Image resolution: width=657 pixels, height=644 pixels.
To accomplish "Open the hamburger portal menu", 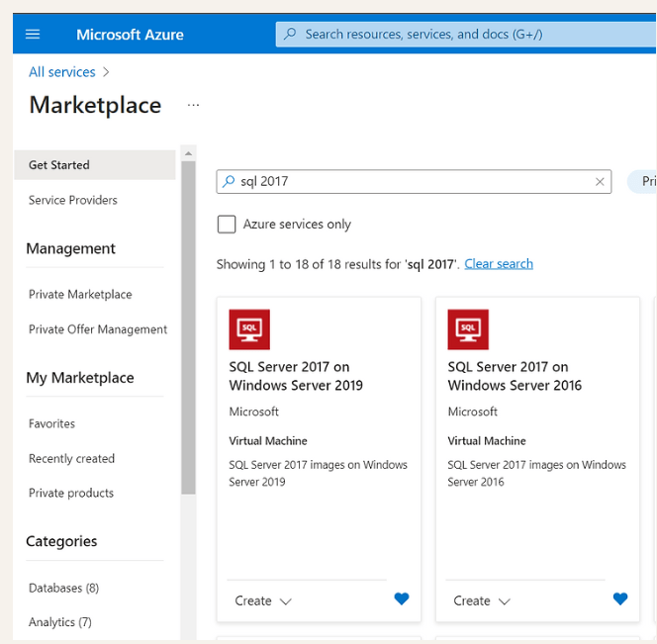I will (33, 34).
